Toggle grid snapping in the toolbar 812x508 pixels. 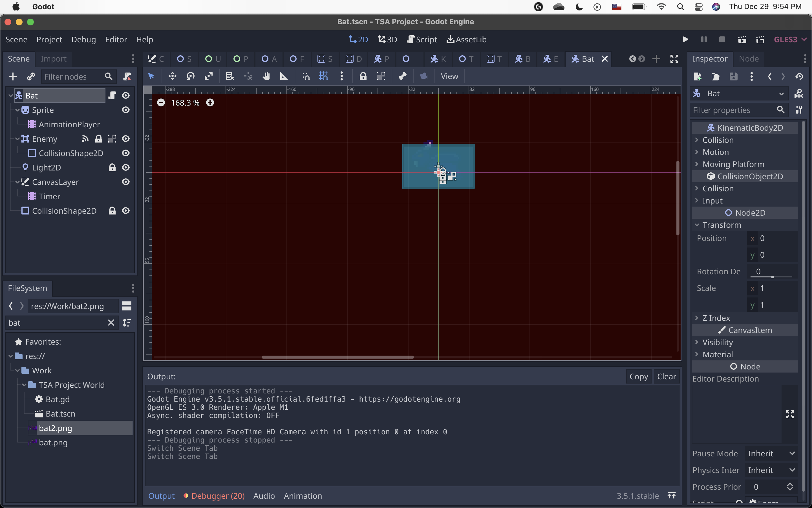(x=323, y=76)
